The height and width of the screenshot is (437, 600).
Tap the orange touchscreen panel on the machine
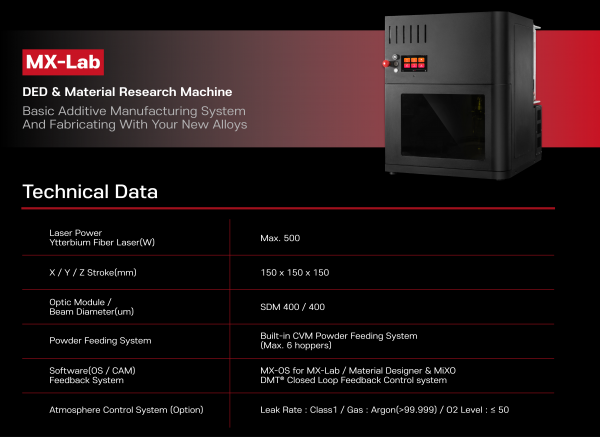[416, 63]
